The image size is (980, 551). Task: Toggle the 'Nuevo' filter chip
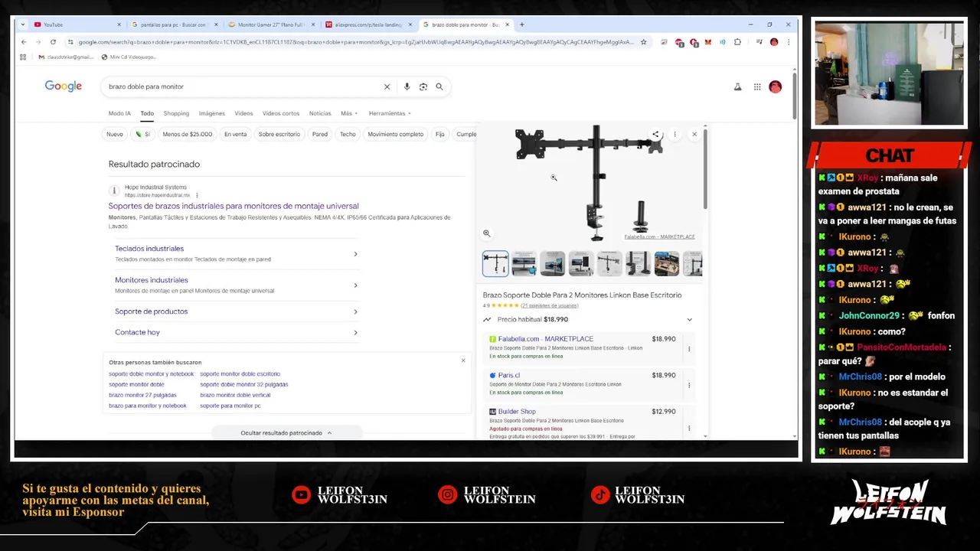click(x=115, y=134)
